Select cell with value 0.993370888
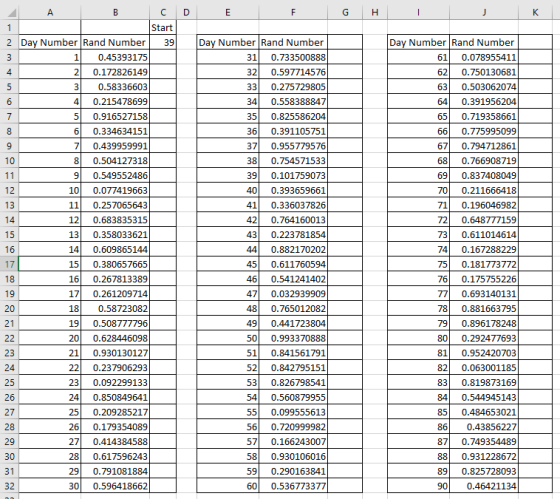Image resolution: width=560 pixels, height=499 pixels. click(x=293, y=338)
